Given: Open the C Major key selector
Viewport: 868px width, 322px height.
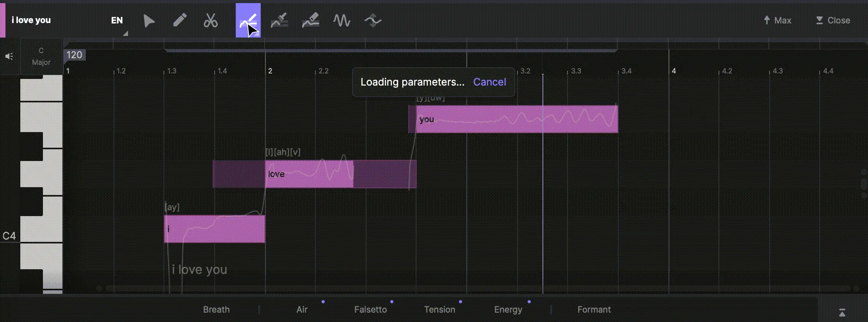Looking at the screenshot, I should [41, 57].
